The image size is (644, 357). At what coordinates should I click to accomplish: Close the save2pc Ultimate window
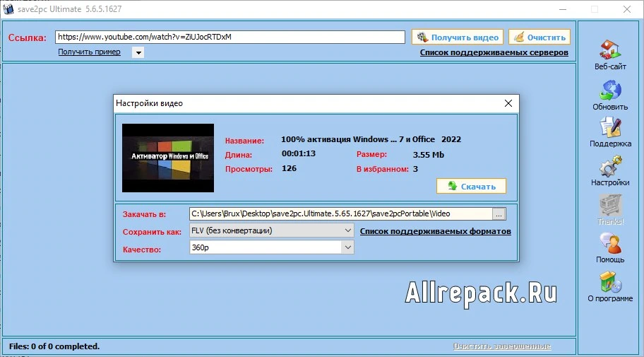coord(627,9)
